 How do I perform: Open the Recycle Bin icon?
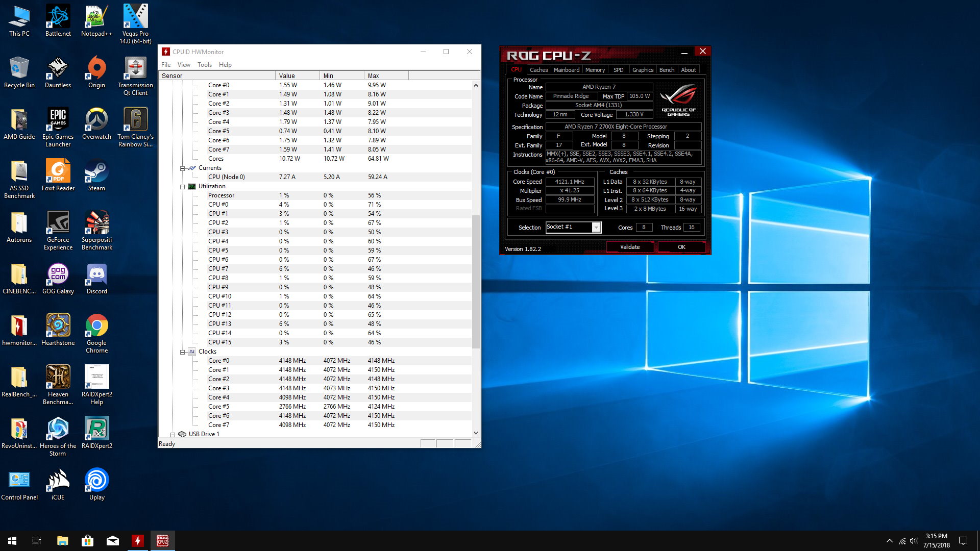(x=19, y=72)
